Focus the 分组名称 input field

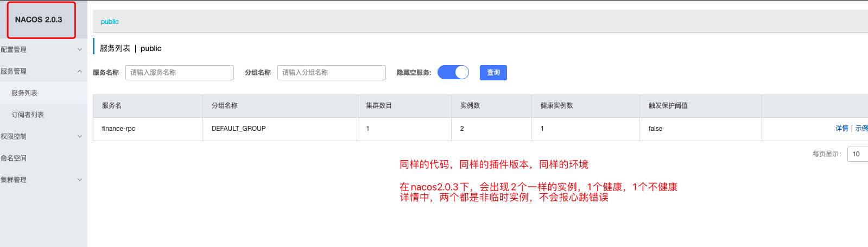[332, 73]
